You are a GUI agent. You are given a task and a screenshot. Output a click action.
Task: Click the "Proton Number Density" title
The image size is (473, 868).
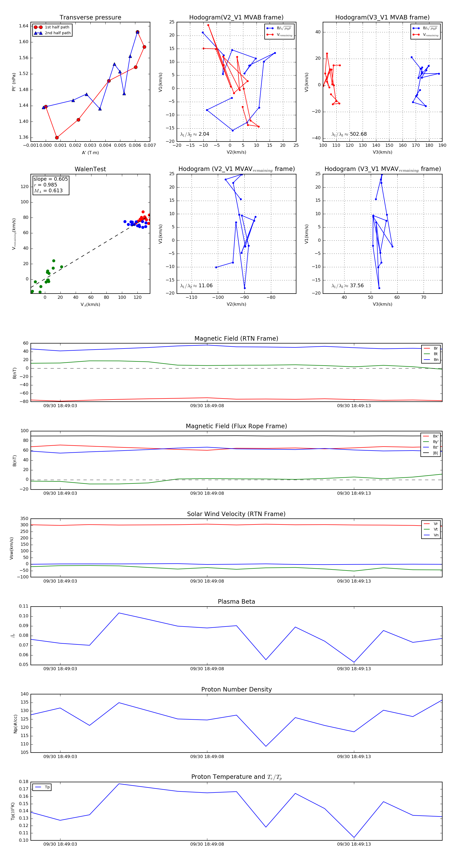coord(236,689)
